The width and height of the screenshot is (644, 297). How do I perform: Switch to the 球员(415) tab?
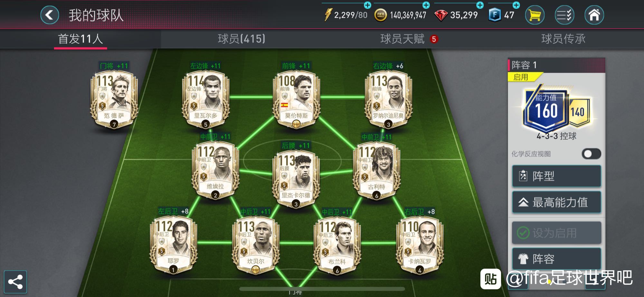241,39
